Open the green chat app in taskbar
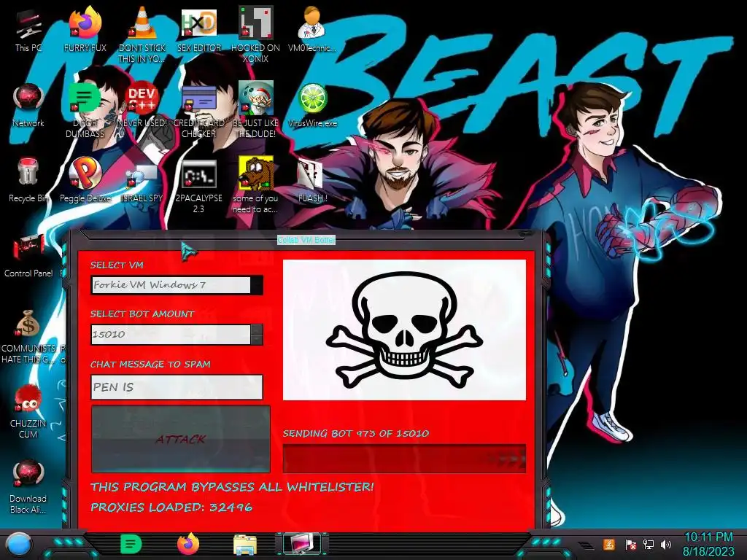Image resolution: width=747 pixels, height=560 pixels. point(131,544)
